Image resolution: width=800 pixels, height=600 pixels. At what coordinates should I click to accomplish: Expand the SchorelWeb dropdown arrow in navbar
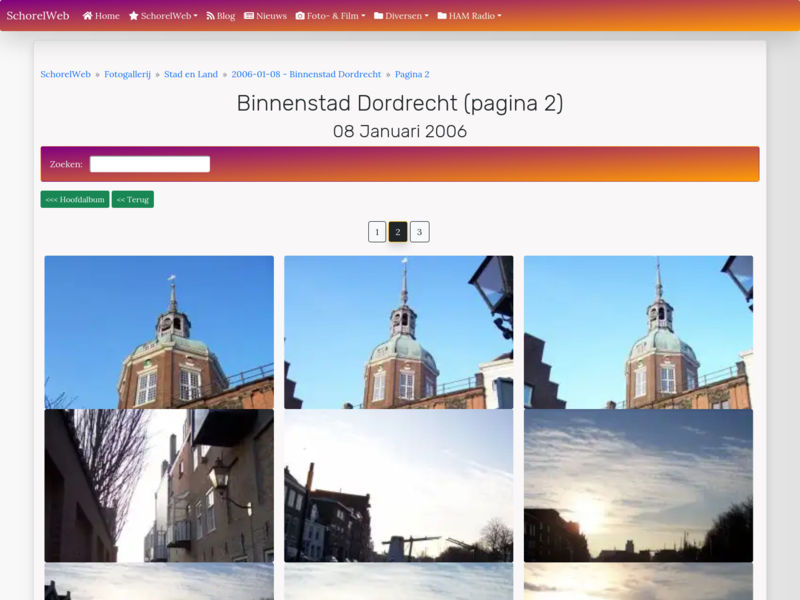195,16
